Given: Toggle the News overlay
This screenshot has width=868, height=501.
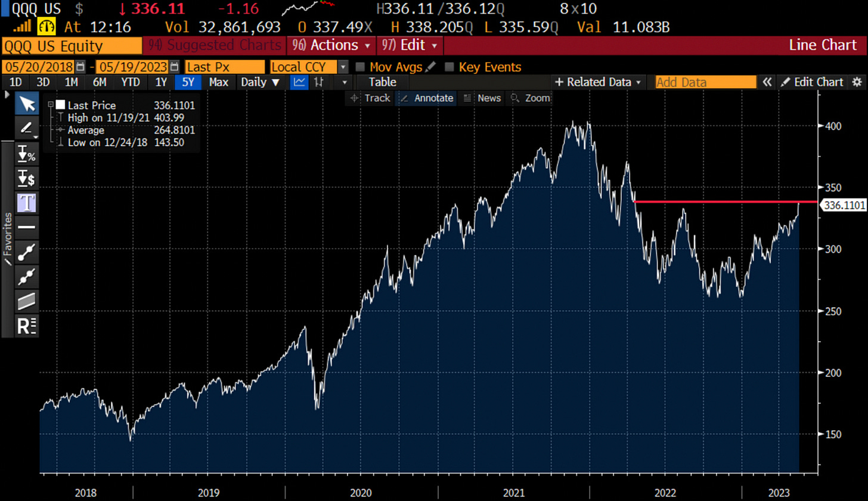Looking at the screenshot, I should coord(482,98).
